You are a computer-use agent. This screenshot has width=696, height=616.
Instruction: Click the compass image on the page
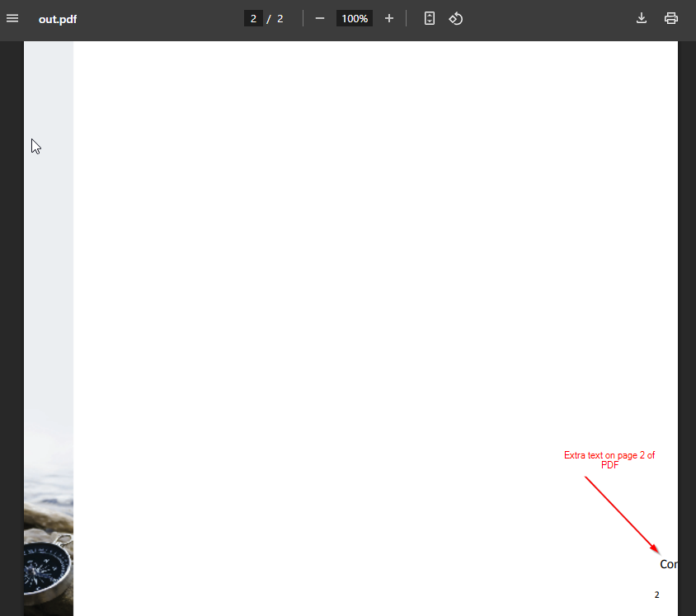(x=49, y=567)
